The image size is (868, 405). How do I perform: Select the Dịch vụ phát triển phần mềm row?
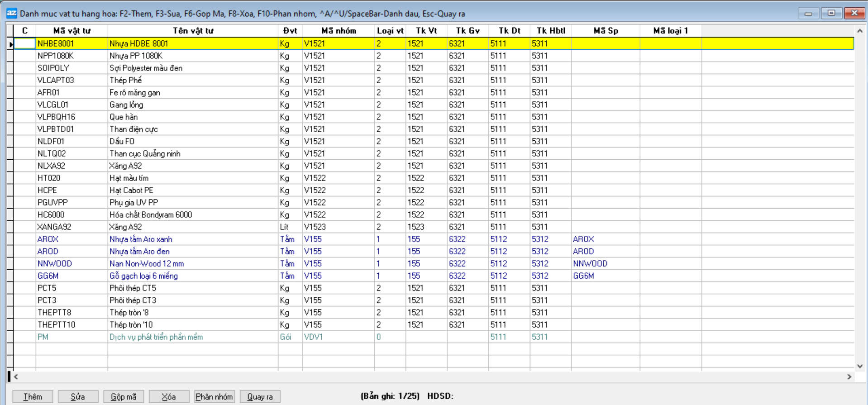pos(156,337)
